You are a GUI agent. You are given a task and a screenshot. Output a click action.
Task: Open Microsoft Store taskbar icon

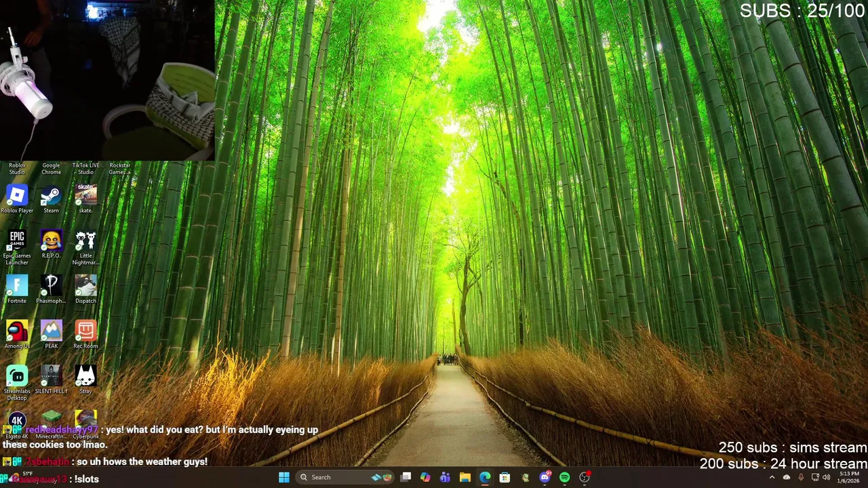(x=505, y=477)
